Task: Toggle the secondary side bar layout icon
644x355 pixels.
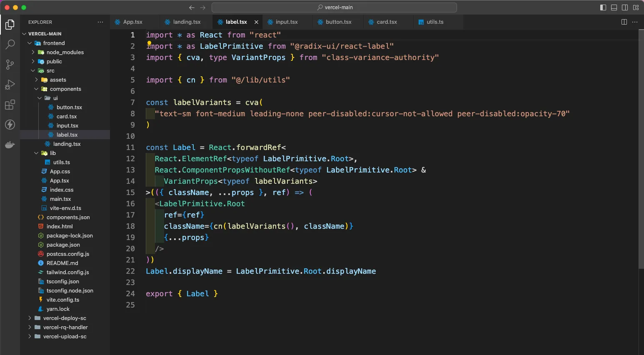Action: 625,7
